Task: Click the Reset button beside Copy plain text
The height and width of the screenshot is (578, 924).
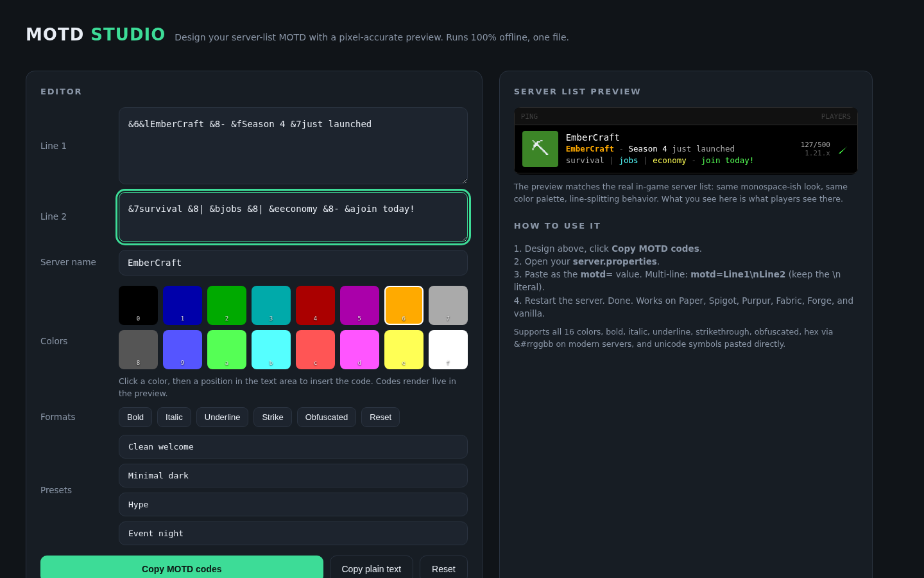Action: 443,568
